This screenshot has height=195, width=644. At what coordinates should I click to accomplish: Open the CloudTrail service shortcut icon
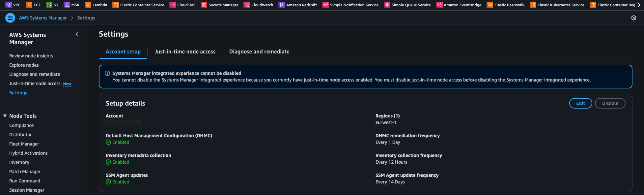point(173,5)
